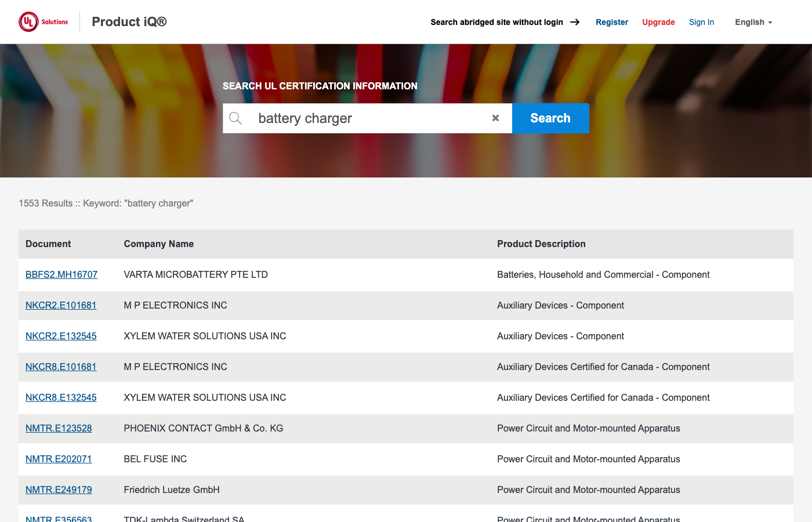Open the NKCR2.E132545 certification record
The image size is (812, 522).
(61, 336)
